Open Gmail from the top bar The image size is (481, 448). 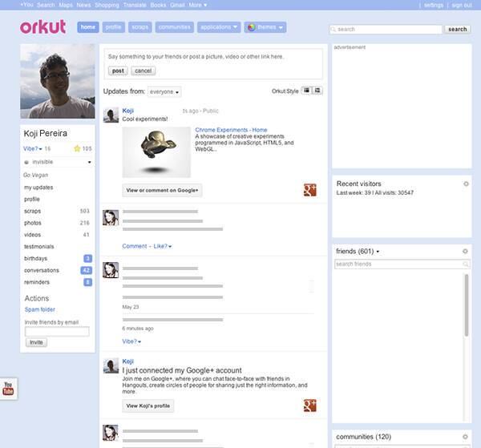click(x=177, y=5)
